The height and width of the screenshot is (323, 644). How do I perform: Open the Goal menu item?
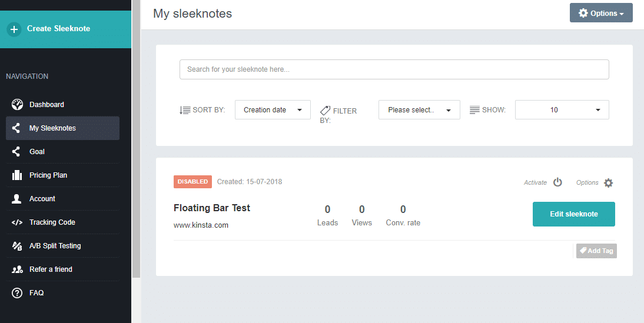tap(37, 152)
